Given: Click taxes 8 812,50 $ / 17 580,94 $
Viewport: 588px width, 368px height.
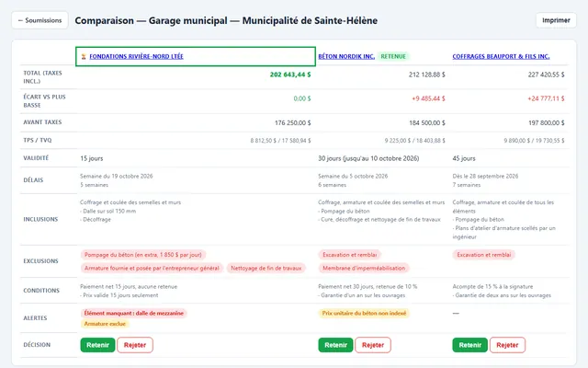Looking at the screenshot, I should (x=280, y=141).
